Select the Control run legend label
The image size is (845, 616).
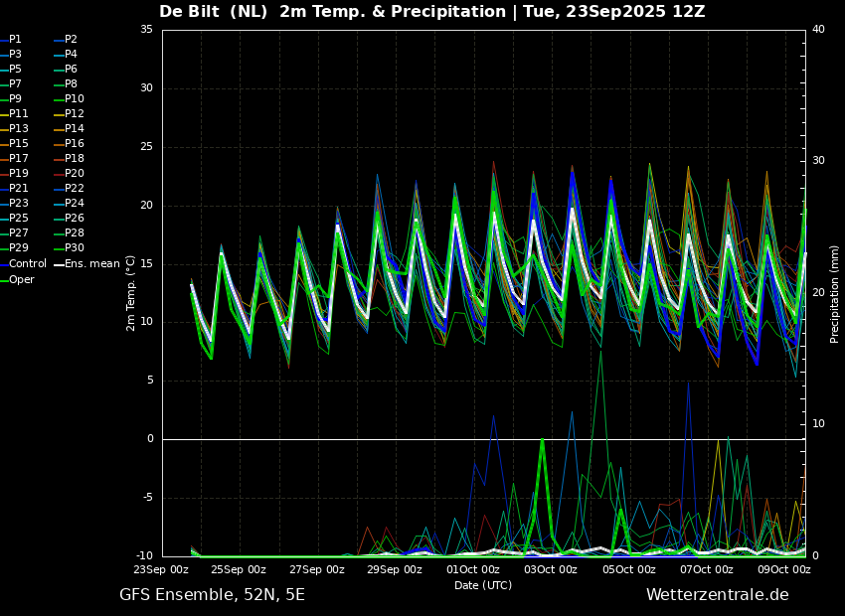click(27, 264)
